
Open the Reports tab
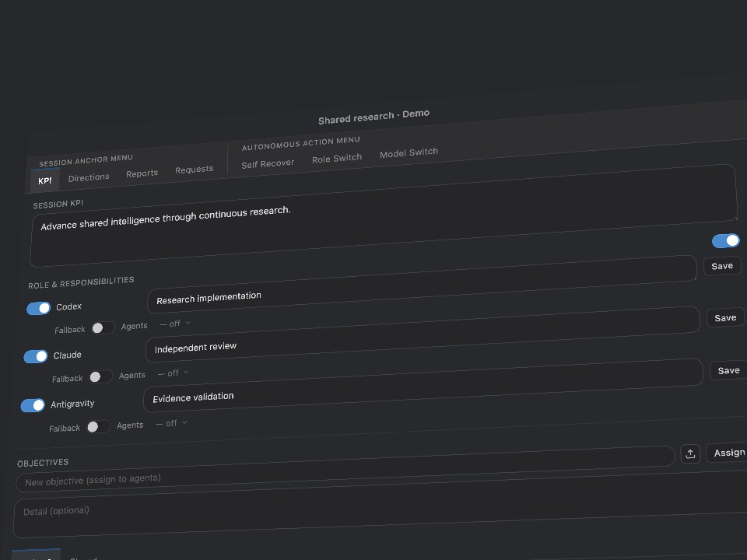pos(142,173)
